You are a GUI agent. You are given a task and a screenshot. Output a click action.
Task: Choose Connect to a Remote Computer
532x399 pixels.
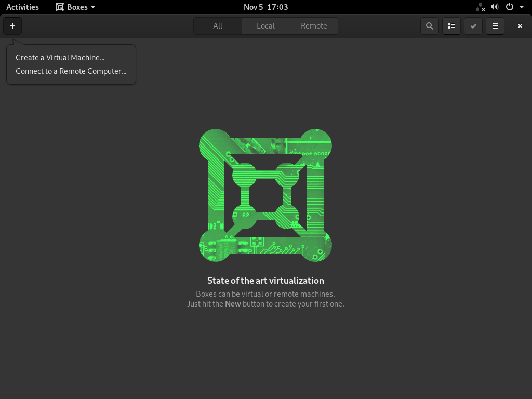[x=71, y=71]
